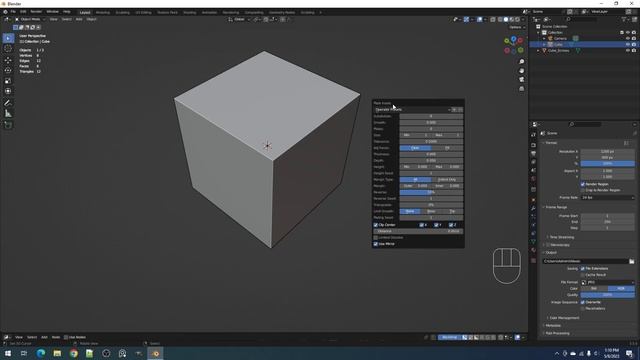Select the Measure tool
The image size is (640, 360).
click(8, 113)
